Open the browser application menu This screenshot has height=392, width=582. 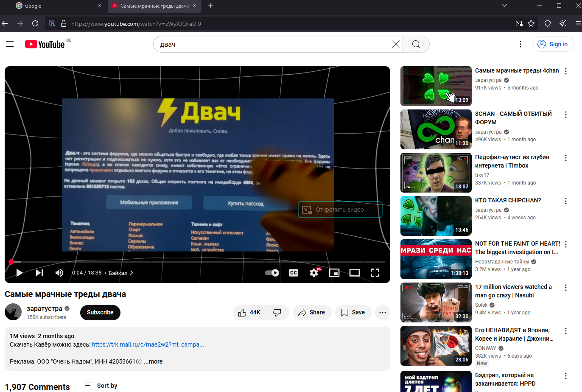(x=578, y=23)
